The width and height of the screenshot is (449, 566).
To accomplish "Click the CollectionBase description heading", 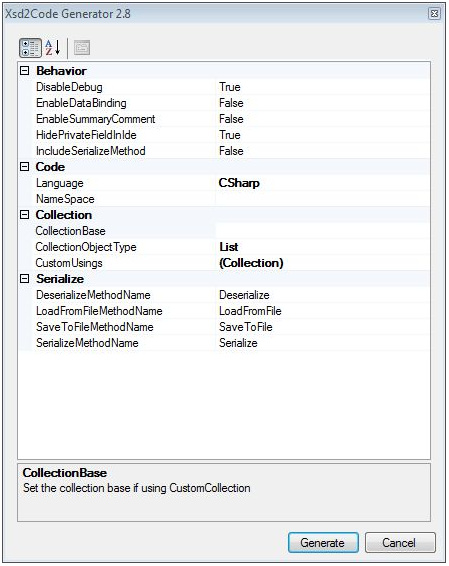I will coord(65,473).
